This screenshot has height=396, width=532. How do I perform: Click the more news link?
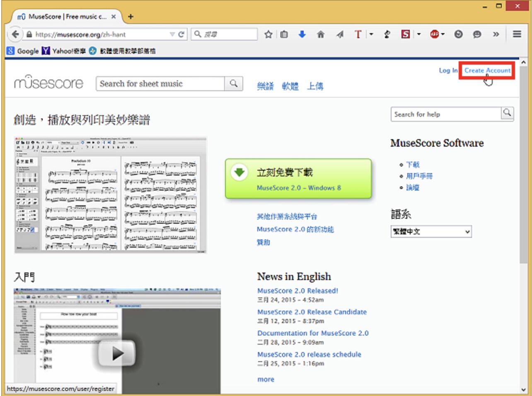click(x=266, y=379)
